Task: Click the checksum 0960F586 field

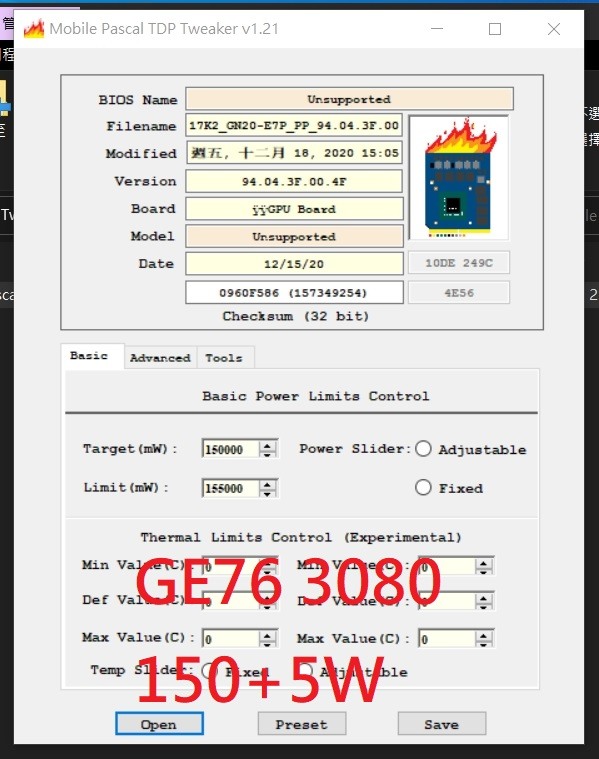Action: click(294, 293)
